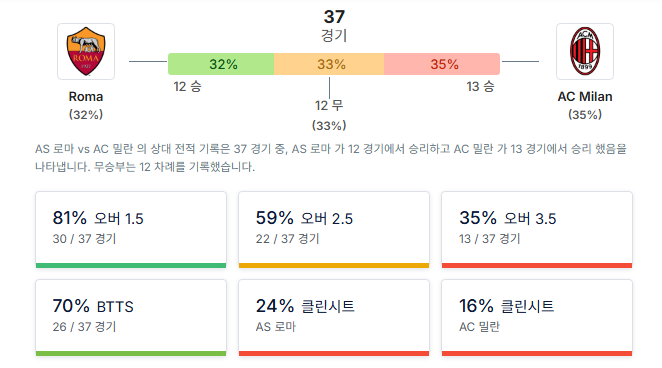Click the 26 / 37 경기 BTTS subtext
The width and height of the screenshot is (662, 368).
(x=84, y=327)
